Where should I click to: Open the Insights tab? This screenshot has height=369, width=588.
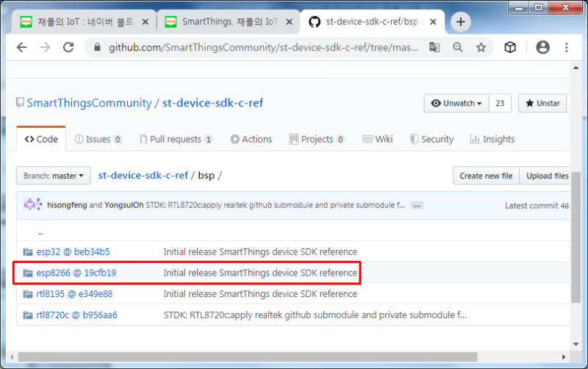(492, 139)
